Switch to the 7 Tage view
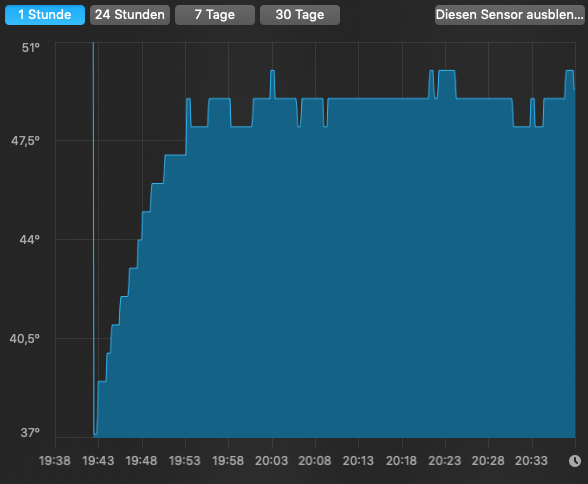 click(x=215, y=15)
